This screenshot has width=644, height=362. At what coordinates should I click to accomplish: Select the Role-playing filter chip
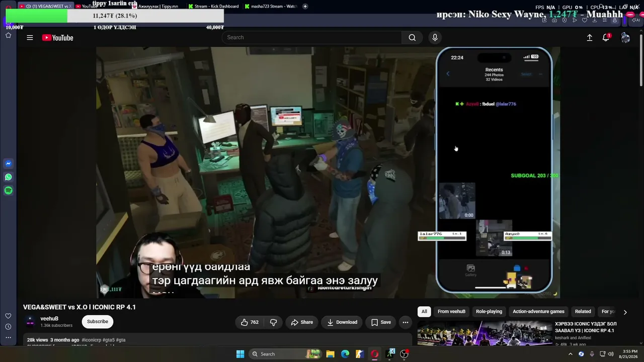tap(489, 312)
